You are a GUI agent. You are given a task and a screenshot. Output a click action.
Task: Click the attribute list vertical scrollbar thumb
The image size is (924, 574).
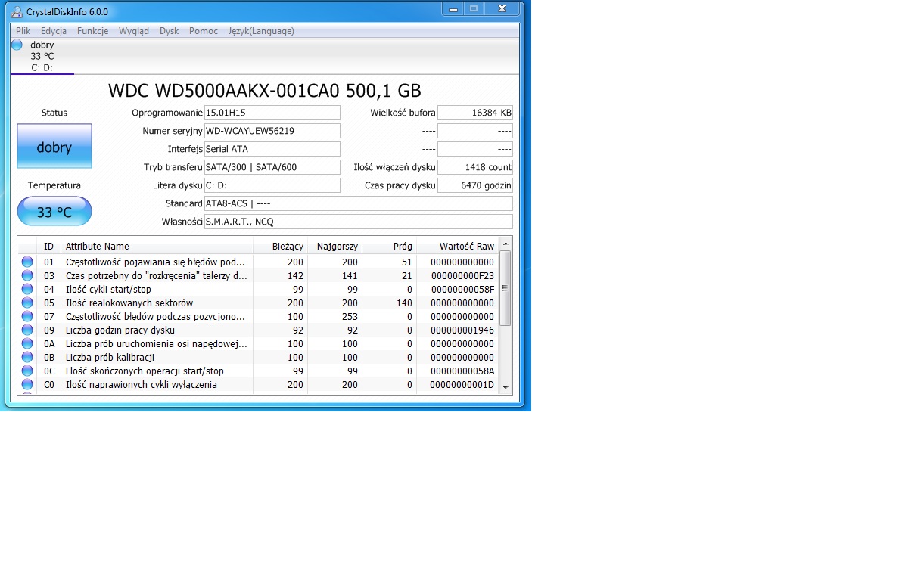[506, 288]
